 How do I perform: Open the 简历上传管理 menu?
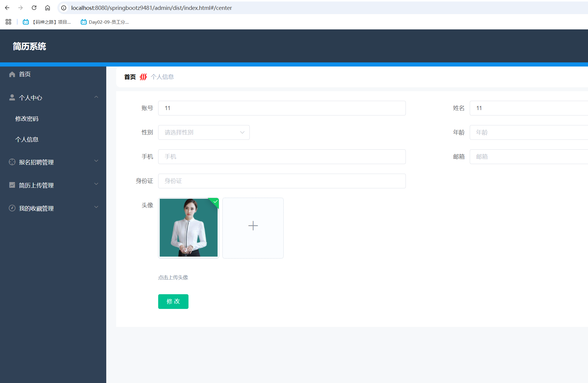tap(36, 185)
